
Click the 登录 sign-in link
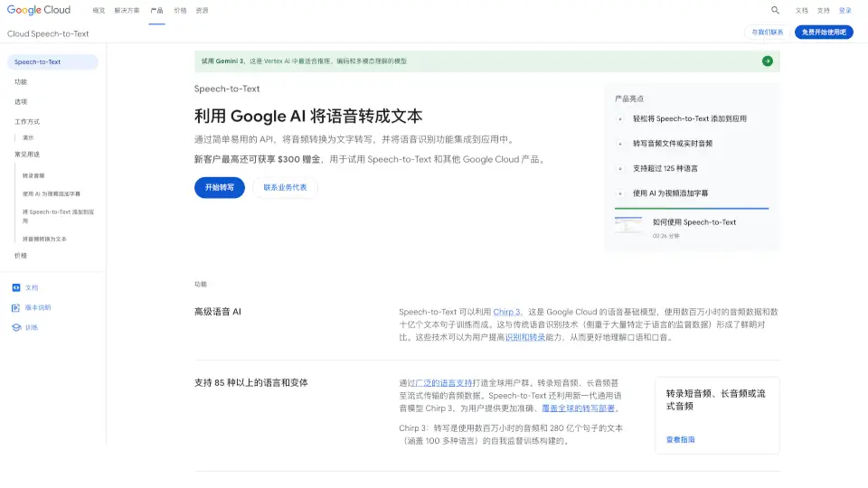(x=845, y=11)
